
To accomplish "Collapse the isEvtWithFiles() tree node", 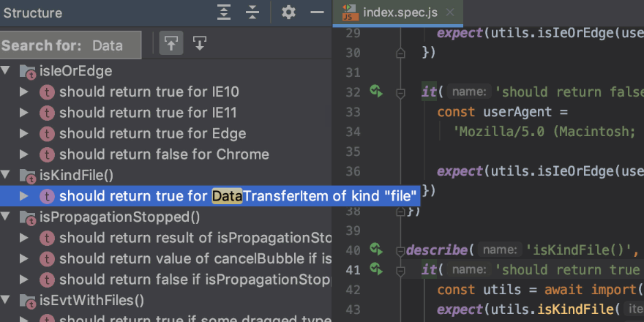I will (x=6, y=300).
